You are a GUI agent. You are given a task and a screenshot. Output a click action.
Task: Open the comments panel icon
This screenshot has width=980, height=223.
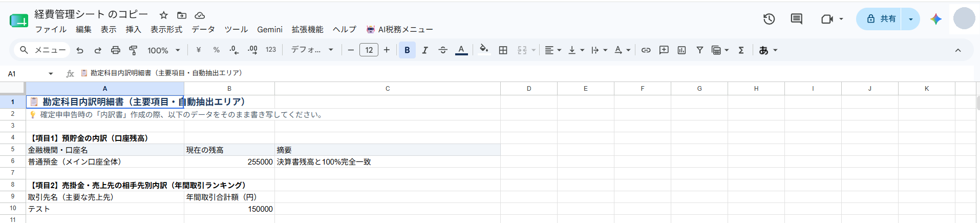[797, 19]
